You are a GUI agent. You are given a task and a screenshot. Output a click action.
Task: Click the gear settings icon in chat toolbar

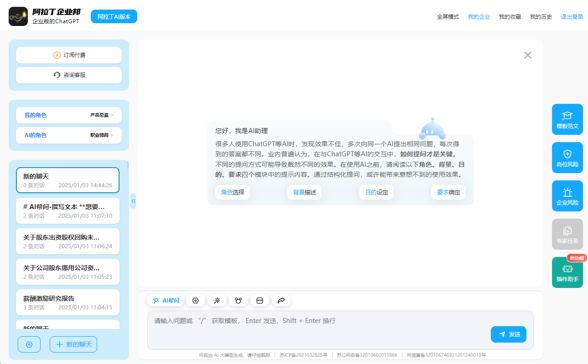point(196,301)
